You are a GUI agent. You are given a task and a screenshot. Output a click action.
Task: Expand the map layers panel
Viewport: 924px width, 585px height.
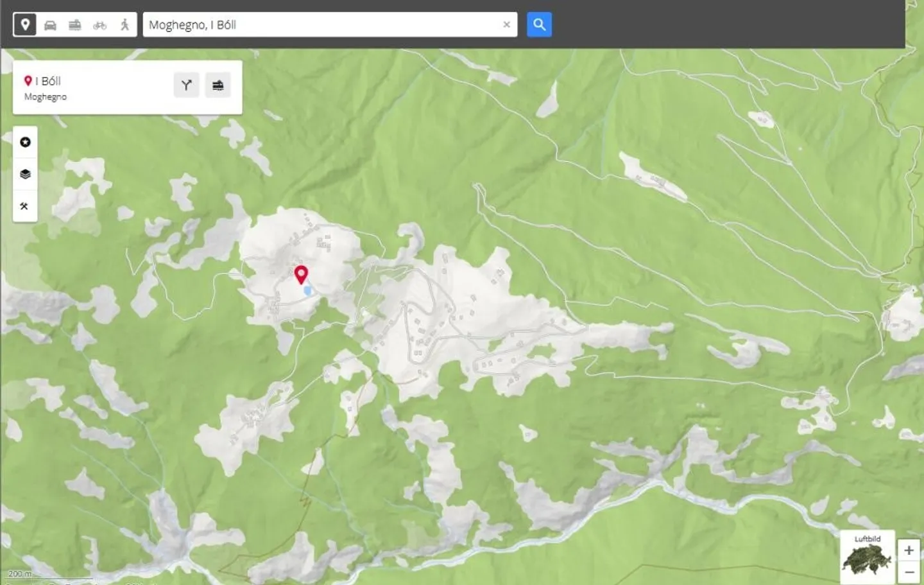(x=25, y=174)
